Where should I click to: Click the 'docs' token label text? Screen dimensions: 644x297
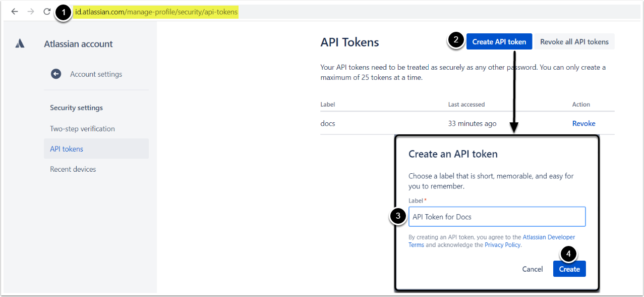click(x=328, y=123)
